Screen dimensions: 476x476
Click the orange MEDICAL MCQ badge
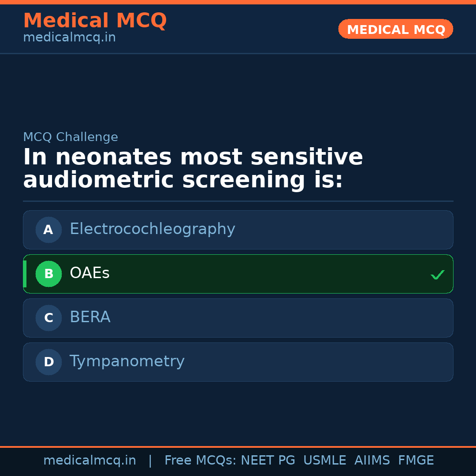pos(395,30)
